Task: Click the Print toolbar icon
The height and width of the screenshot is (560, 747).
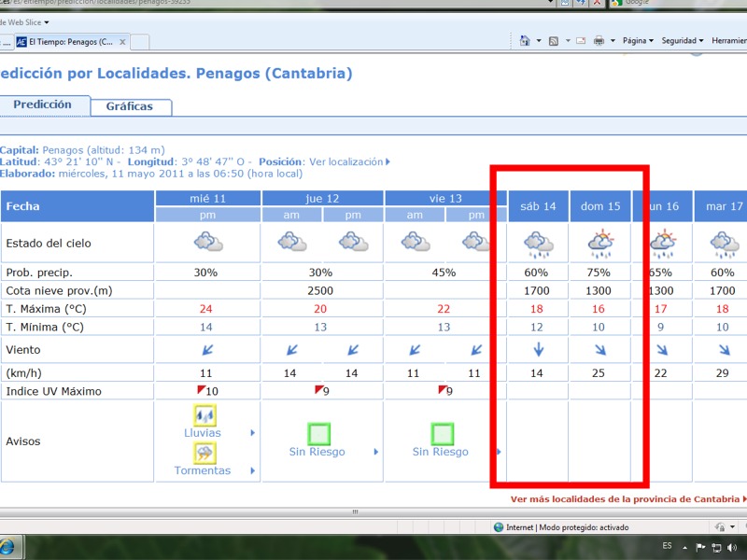Action: tap(599, 41)
